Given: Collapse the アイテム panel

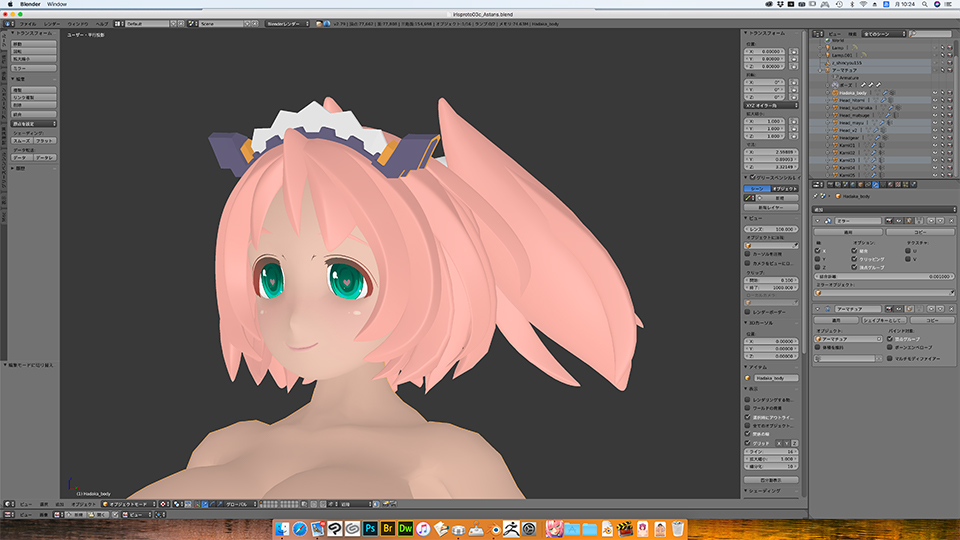Looking at the screenshot, I should pos(747,367).
